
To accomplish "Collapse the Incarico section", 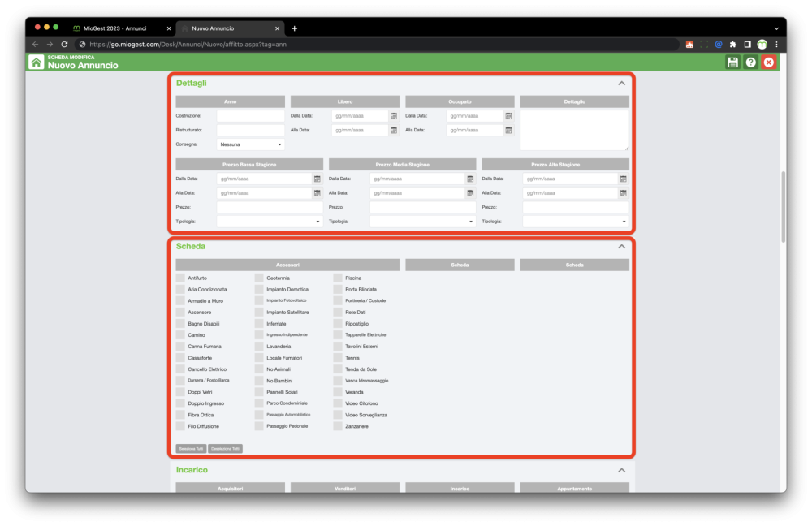I will (x=621, y=470).
